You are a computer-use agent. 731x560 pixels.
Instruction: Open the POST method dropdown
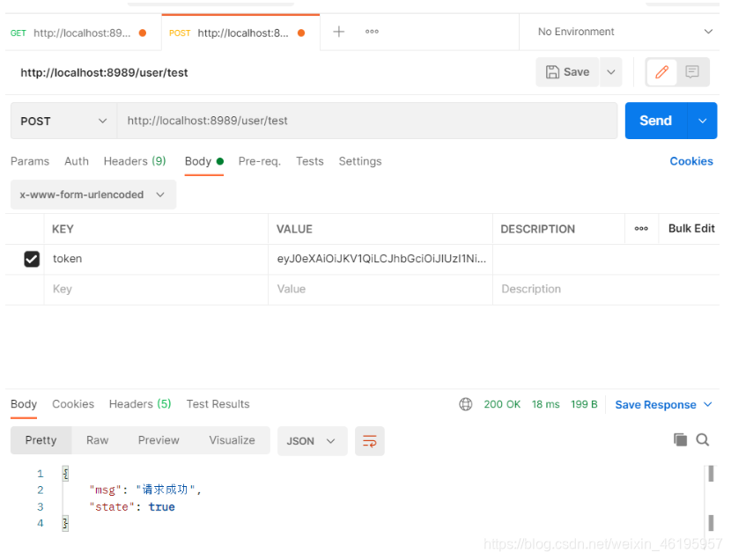click(62, 120)
